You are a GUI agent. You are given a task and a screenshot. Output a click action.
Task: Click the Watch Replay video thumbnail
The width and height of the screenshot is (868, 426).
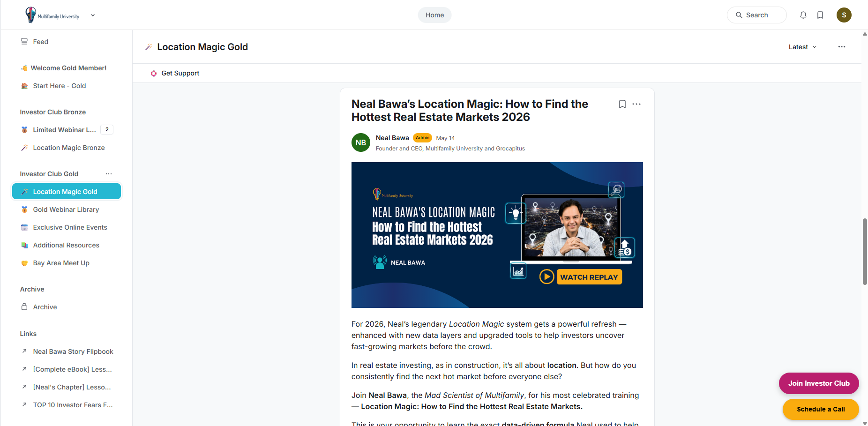pos(497,235)
